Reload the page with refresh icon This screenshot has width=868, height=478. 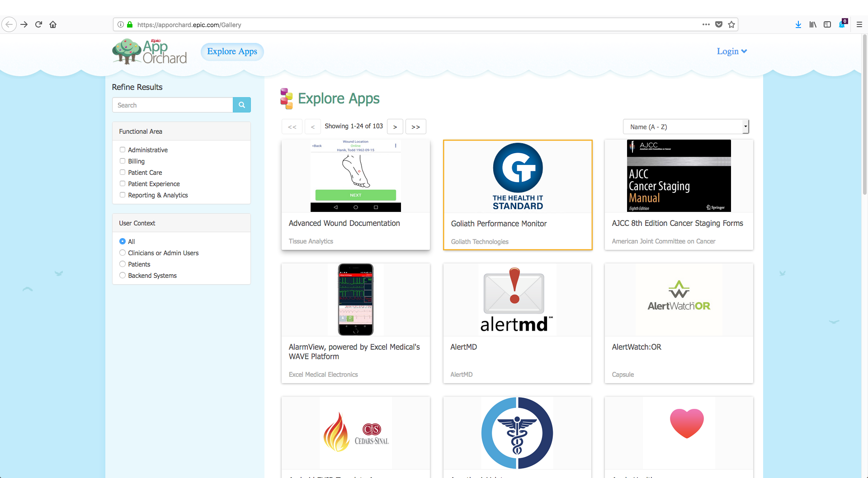point(38,24)
